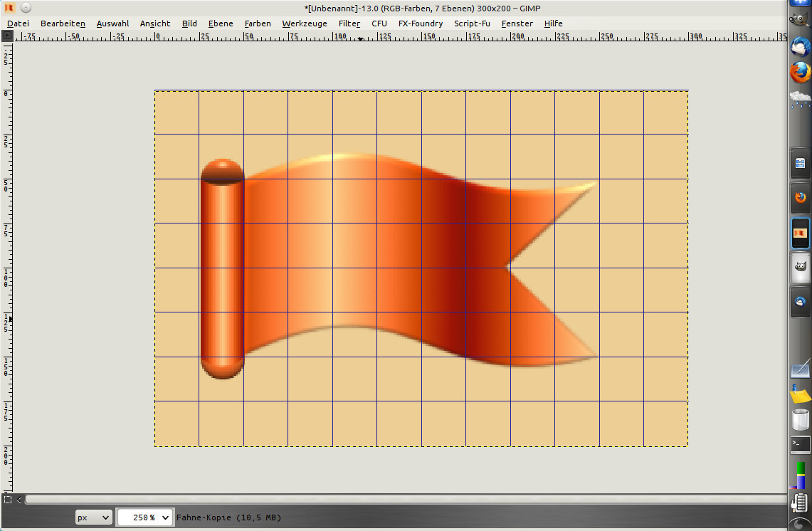Viewport: 812px width, 531px height.
Task: Click the horizontal scrollbar left arrow
Action: coord(19,500)
